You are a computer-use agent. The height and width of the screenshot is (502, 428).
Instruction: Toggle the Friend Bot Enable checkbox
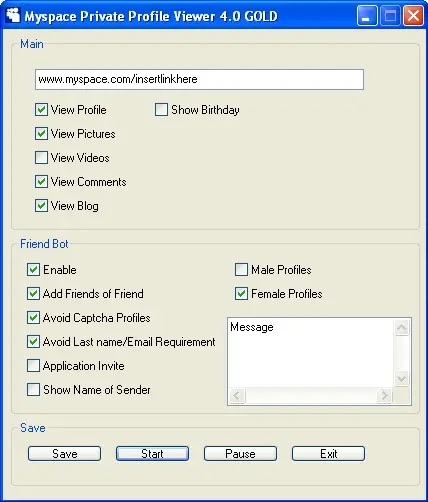[33, 270]
